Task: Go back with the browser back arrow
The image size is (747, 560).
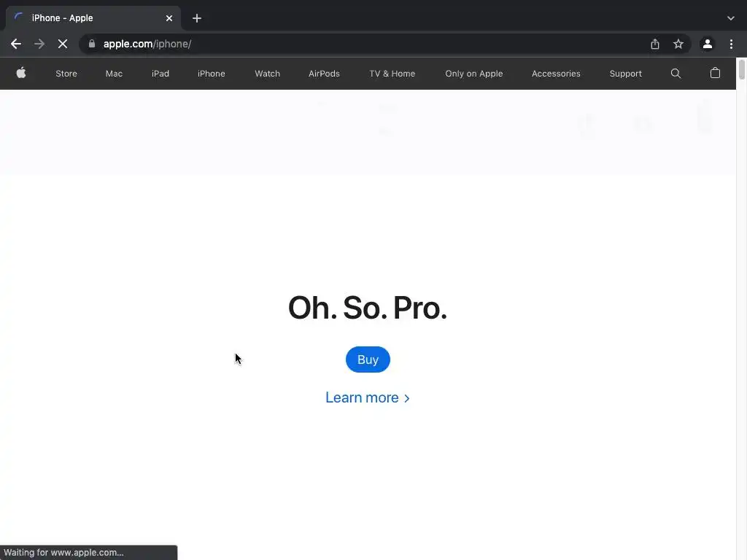Action: tap(16, 44)
